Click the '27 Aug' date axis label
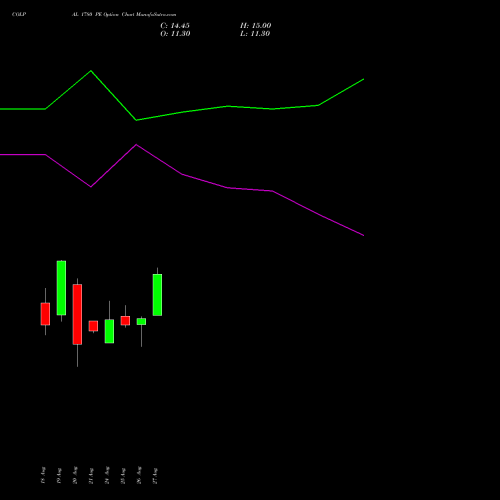 click(155, 475)
